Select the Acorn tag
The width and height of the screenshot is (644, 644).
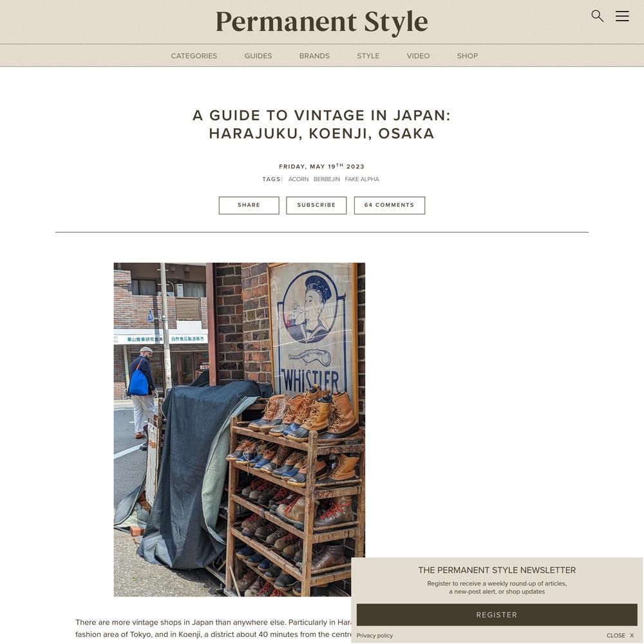[x=298, y=179]
